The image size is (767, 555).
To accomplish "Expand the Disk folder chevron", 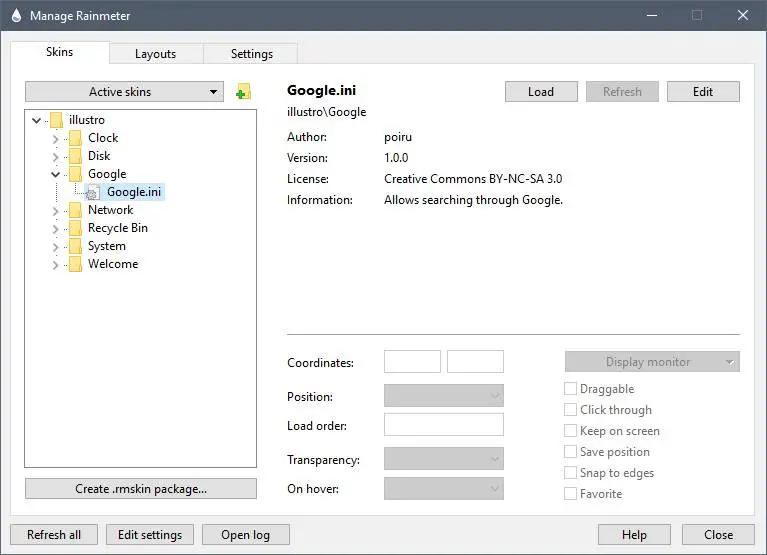I will (55, 157).
